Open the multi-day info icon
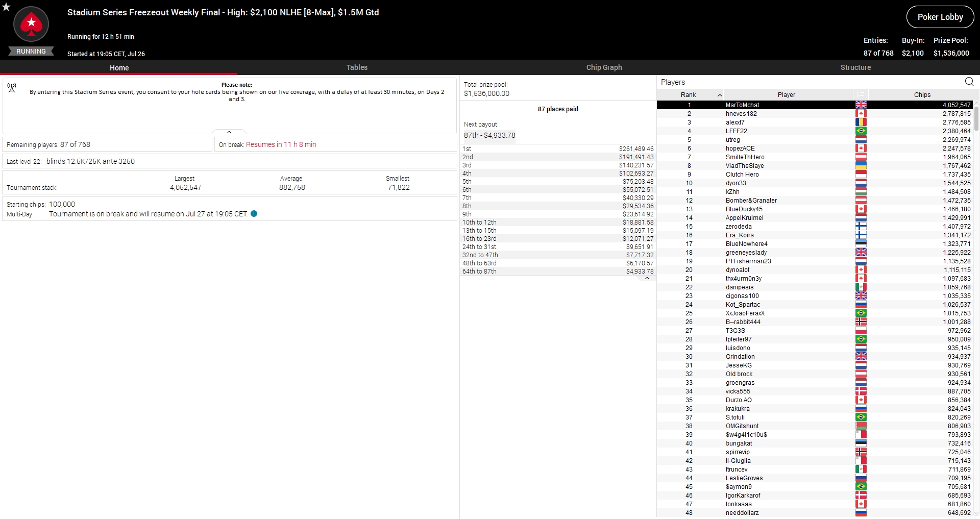Screen dimensions: 980x519 point(254,214)
